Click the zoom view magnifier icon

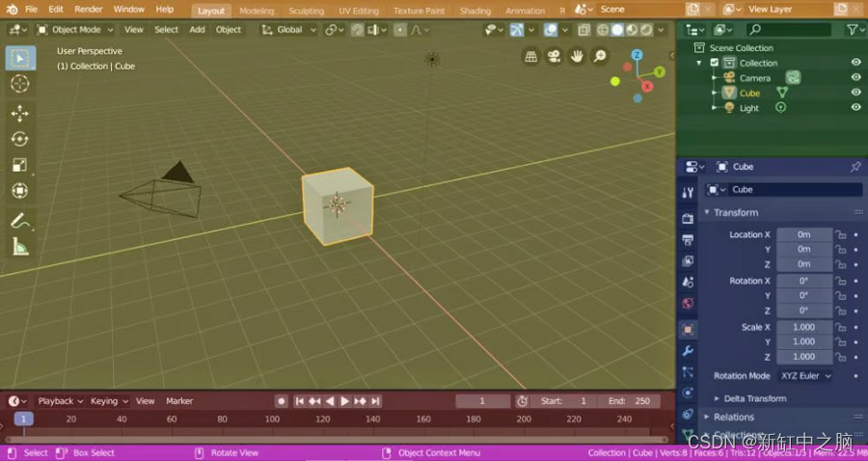600,57
